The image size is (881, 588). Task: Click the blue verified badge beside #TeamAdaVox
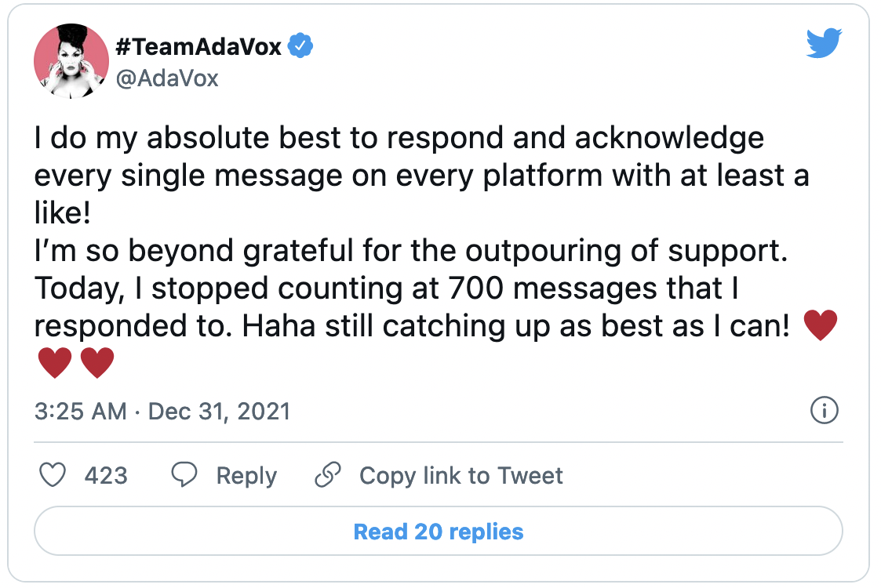300,45
